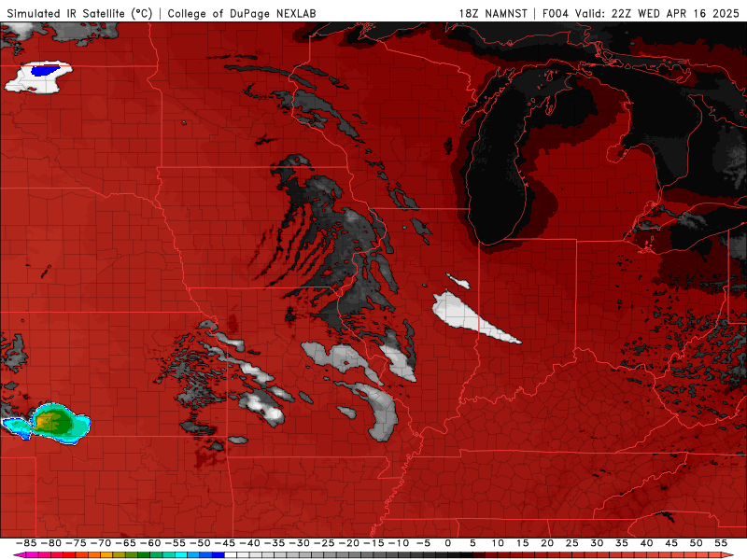Select the 15 value on the temperature scale
Screen dimensions: 747x560
pyautogui.click(x=522, y=543)
